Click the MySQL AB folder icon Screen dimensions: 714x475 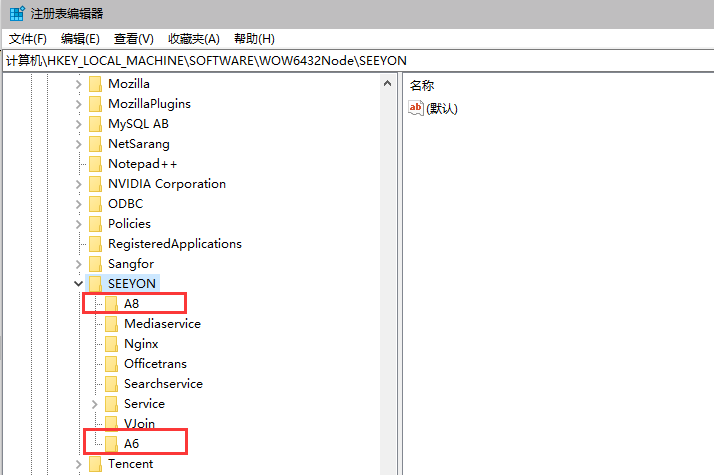pyautogui.click(x=96, y=124)
